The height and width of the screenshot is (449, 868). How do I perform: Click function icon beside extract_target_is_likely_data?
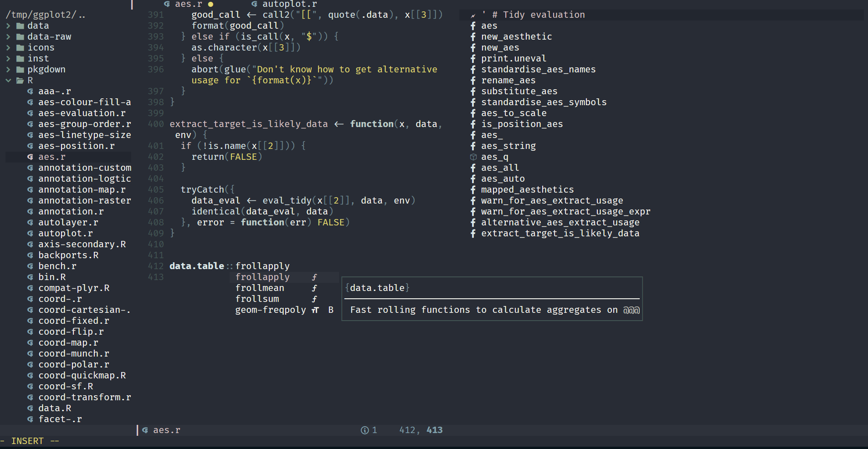point(473,234)
